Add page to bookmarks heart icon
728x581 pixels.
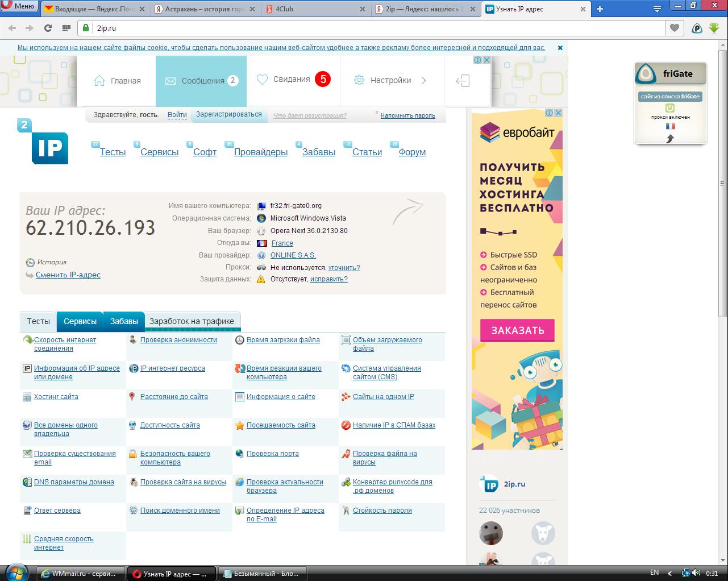(x=675, y=28)
